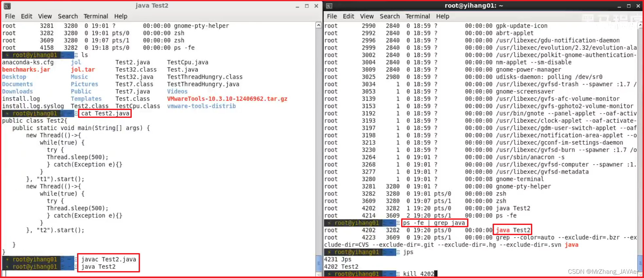Click the '}, "t1").start();' line
644x278 pixels.
[x=55, y=179]
